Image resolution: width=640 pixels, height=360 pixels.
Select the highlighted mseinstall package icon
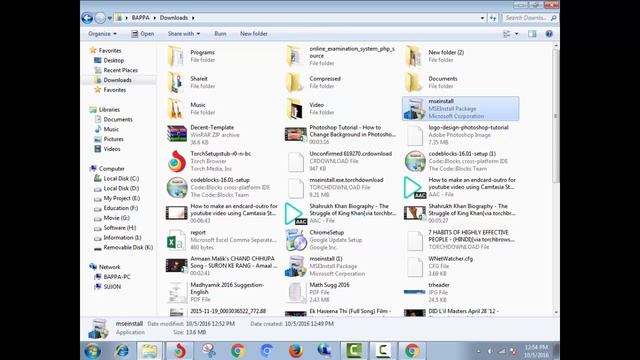415,109
